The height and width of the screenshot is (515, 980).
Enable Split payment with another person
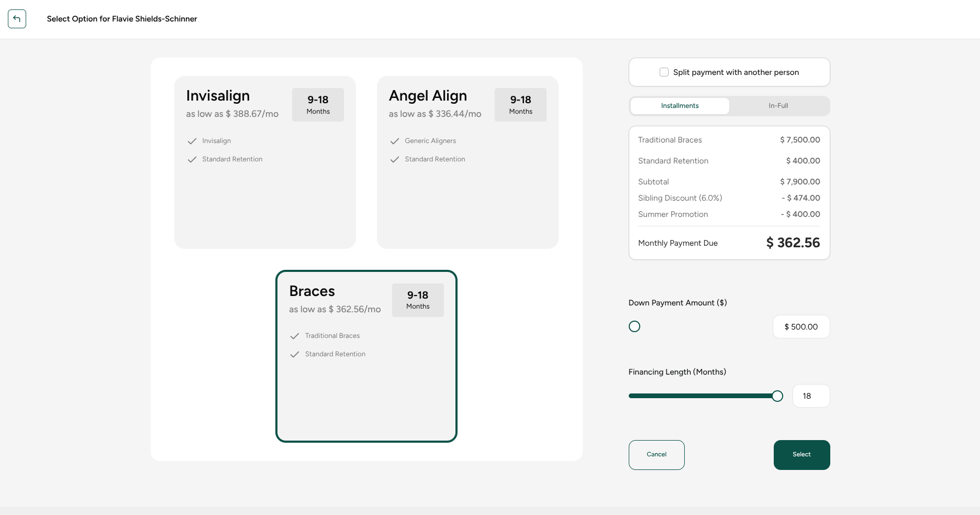[664, 72]
